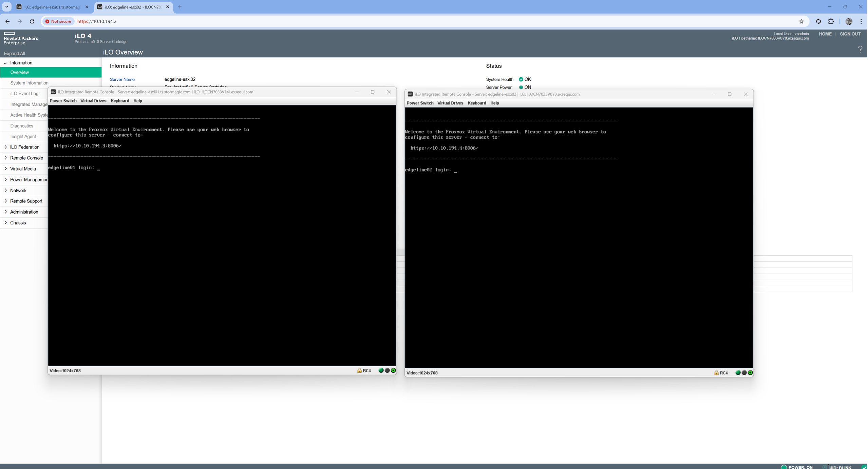Open the Chrome profile avatar
Image resolution: width=868 pixels, height=469 pixels.
pos(849,21)
